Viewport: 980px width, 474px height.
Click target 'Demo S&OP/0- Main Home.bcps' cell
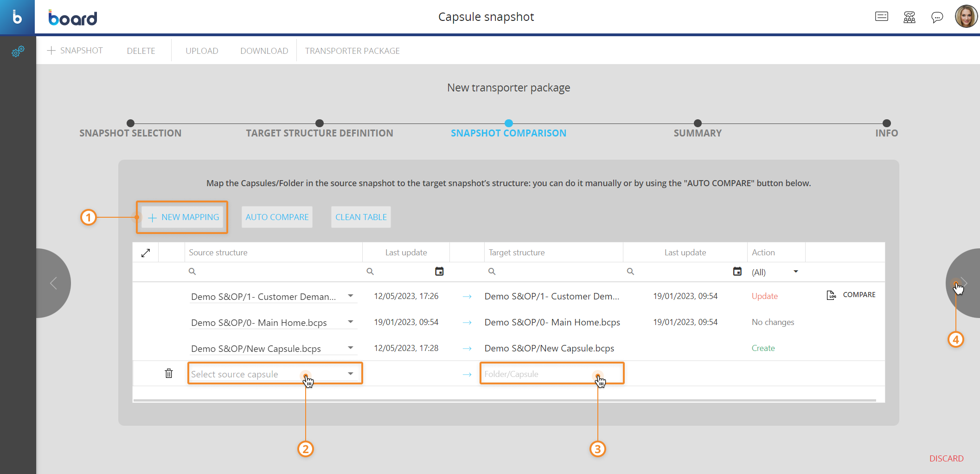[x=552, y=322]
